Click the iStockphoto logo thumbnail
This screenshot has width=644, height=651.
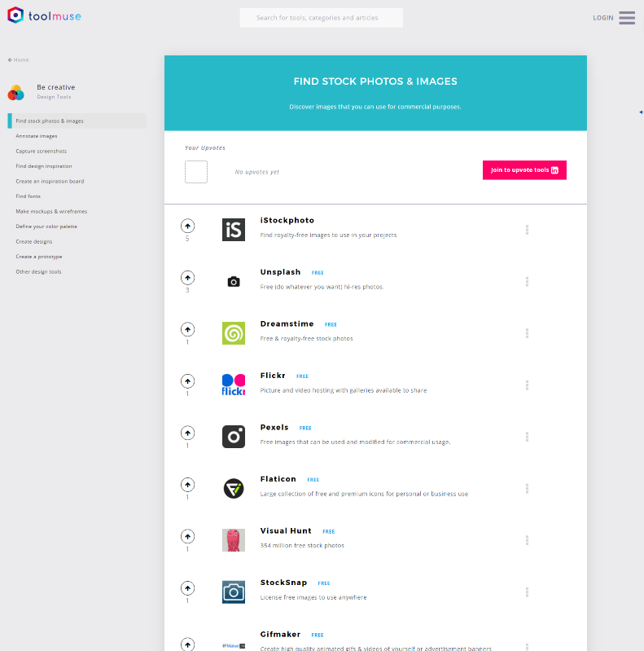point(234,230)
